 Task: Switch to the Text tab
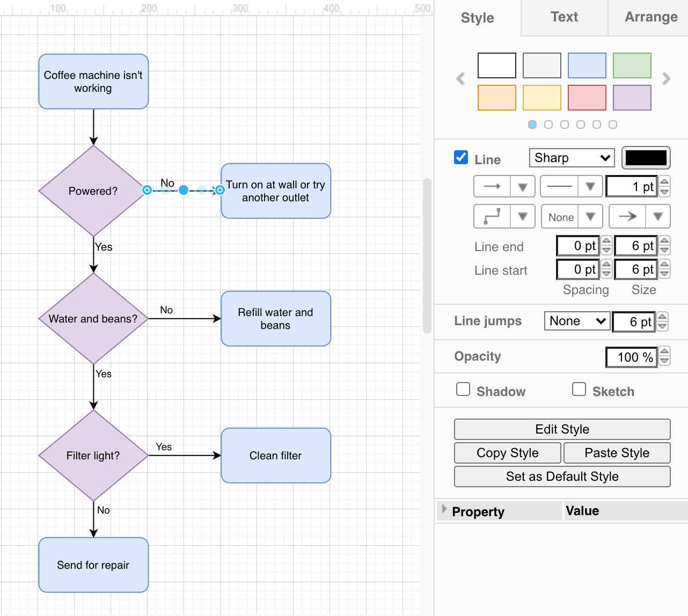click(x=563, y=17)
